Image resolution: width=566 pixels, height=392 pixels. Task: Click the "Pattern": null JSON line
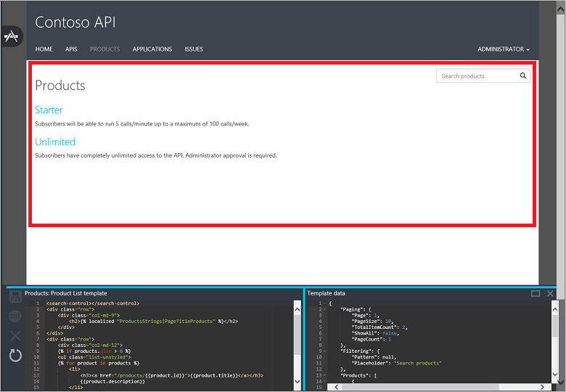(x=374, y=357)
